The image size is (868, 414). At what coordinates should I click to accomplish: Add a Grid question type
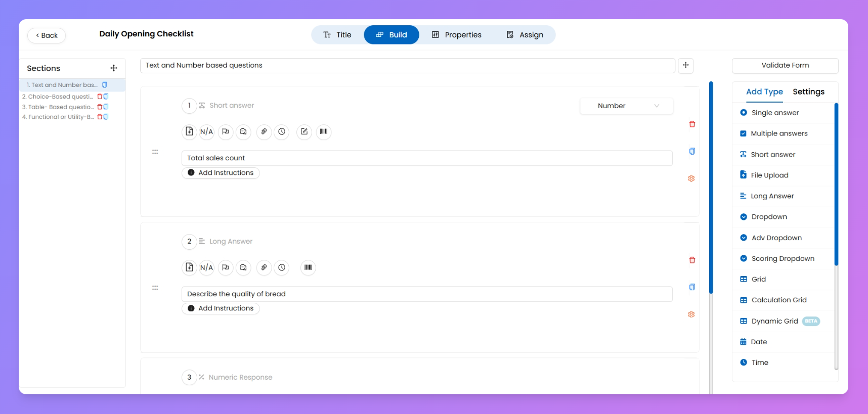tap(783, 280)
